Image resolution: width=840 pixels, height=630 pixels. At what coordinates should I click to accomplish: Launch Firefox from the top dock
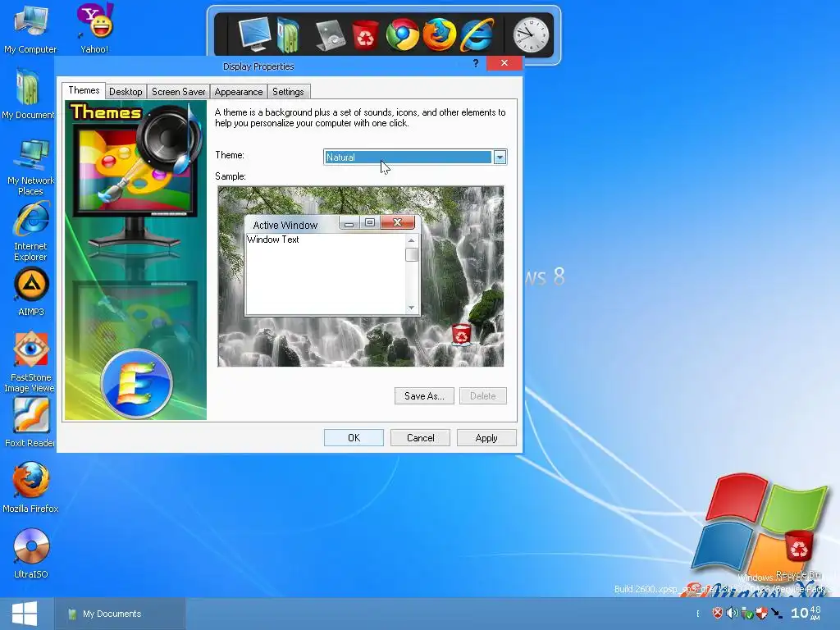click(x=440, y=34)
